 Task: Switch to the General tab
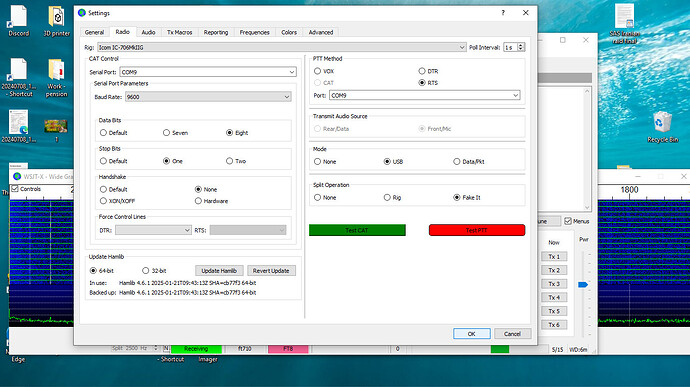(94, 33)
